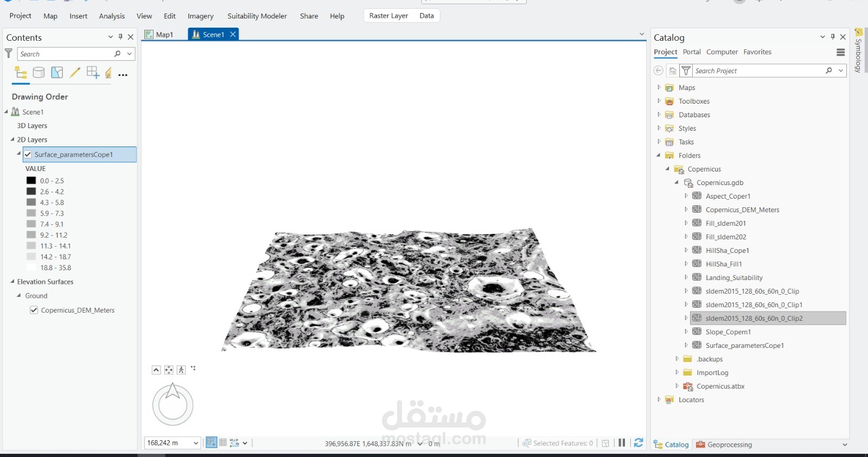Open the more list options ellipsis

[123, 75]
